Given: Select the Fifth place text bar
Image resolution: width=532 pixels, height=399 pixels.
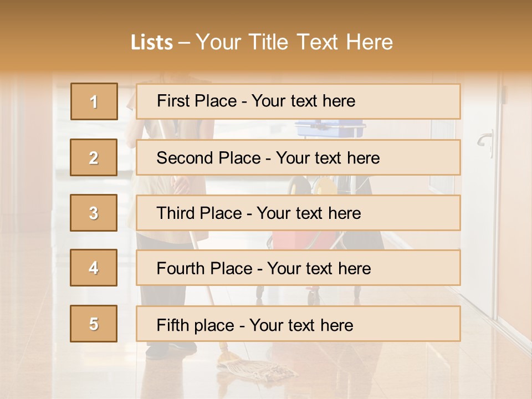Looking at the screenshot, I should pyautogui.click(x=298, y=324).
